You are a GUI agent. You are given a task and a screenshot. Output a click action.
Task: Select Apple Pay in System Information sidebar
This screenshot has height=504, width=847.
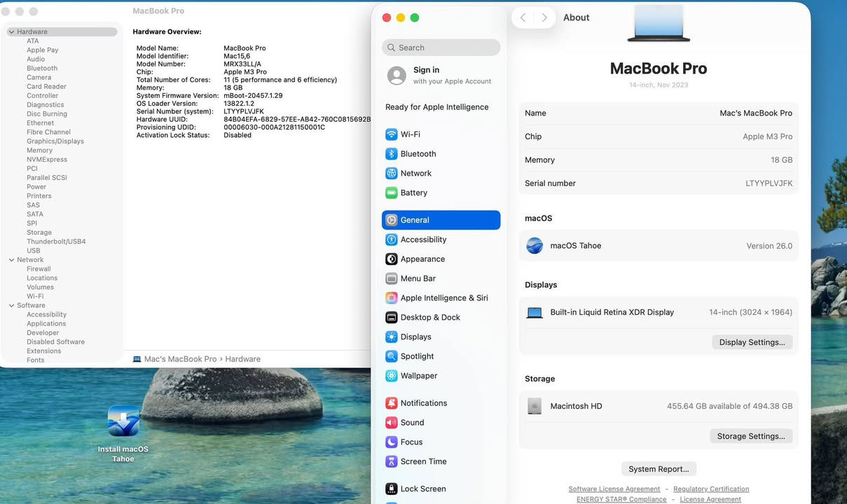tap(43, 50)
